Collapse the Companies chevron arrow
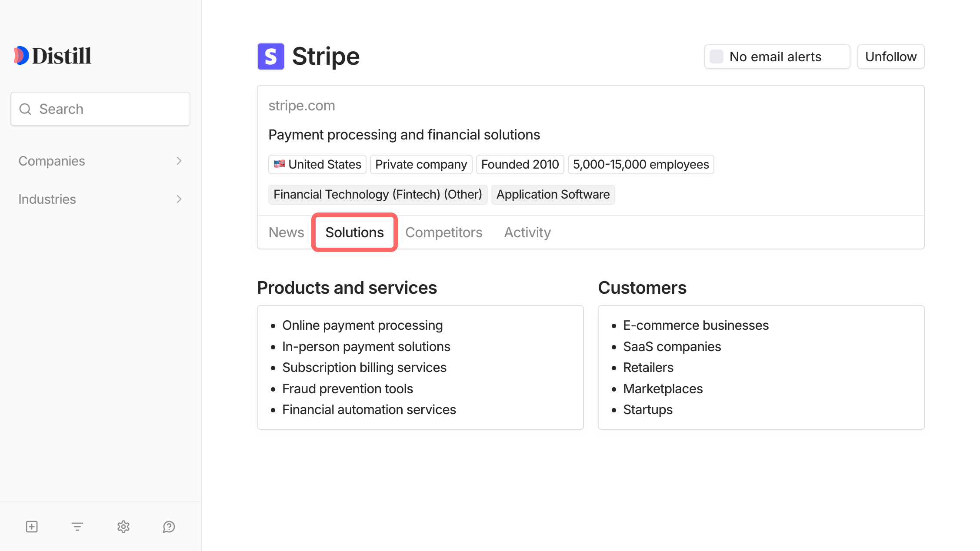 (x=179, y=161)
